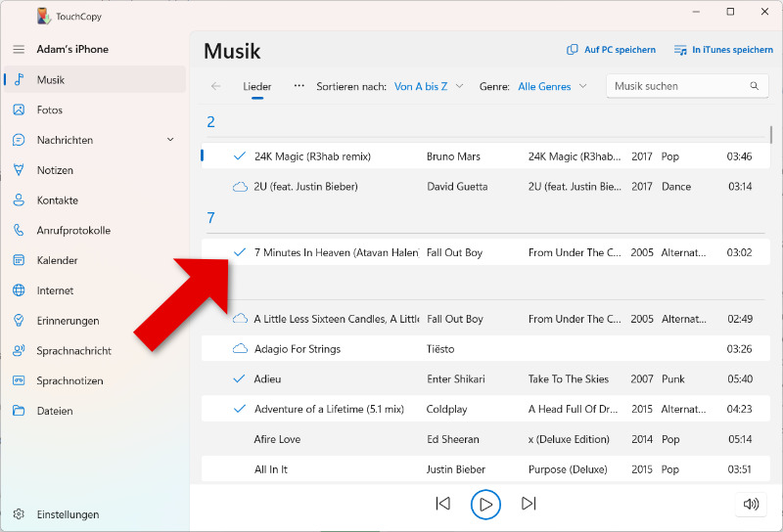Click the Musik note icon in sidebar
This screenshot has width=783, height=532.
point(19,79)
